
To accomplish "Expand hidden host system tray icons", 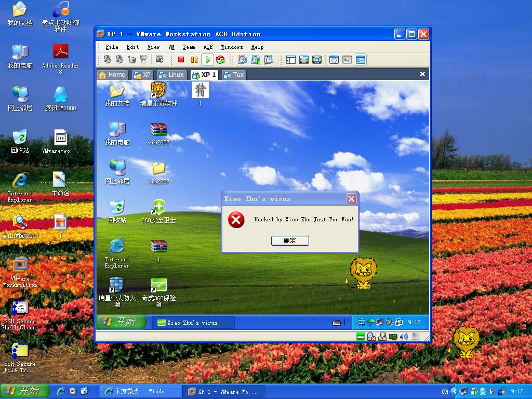I will pyautogui.click(x=455, y=391).
